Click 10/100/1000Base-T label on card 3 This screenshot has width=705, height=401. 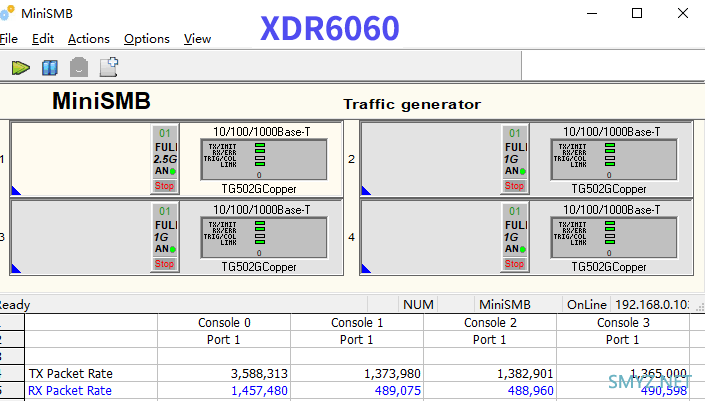pyautogui.click(x=262, y=209)
